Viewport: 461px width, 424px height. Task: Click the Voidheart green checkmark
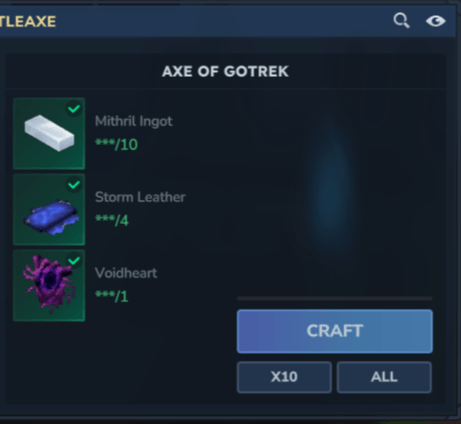(x=74, y=260)
